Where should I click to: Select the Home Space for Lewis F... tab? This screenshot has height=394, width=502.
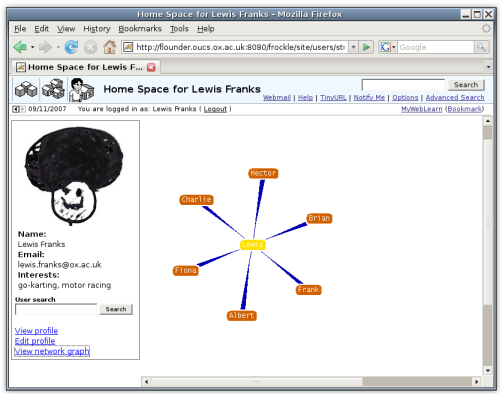coord(86,67)
